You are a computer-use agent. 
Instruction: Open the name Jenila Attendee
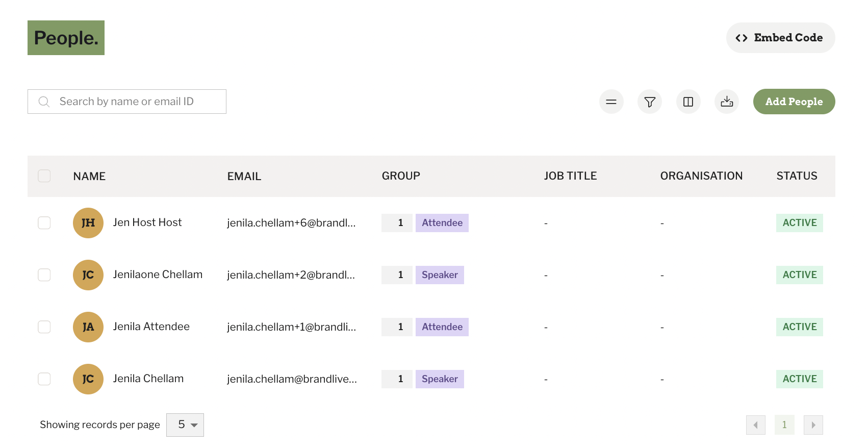pyautogui.click(x=151, y=327)
